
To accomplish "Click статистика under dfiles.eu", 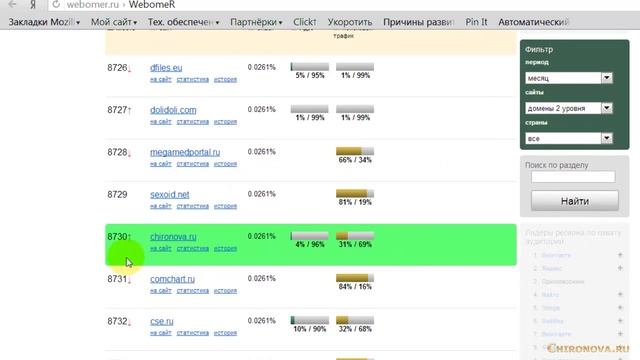I will (x=193, y=80).
